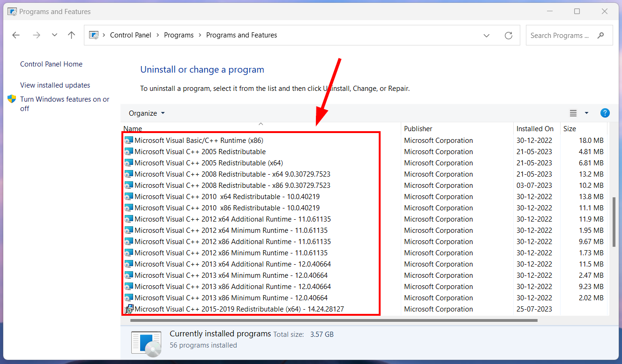Click icon of Visual C++ 2008 x86 9.0.30729.7523
Viewport: 622px width, 364px height.
click(128, 185)
